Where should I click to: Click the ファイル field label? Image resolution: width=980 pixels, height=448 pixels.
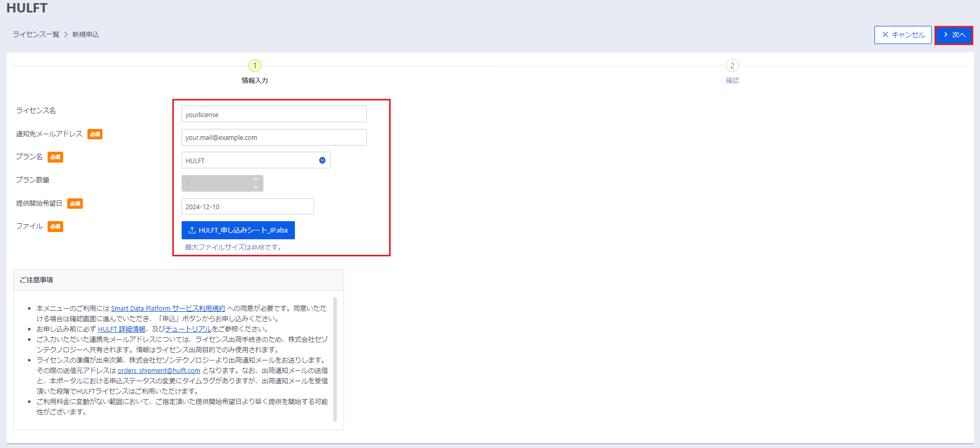coord(29,226)
